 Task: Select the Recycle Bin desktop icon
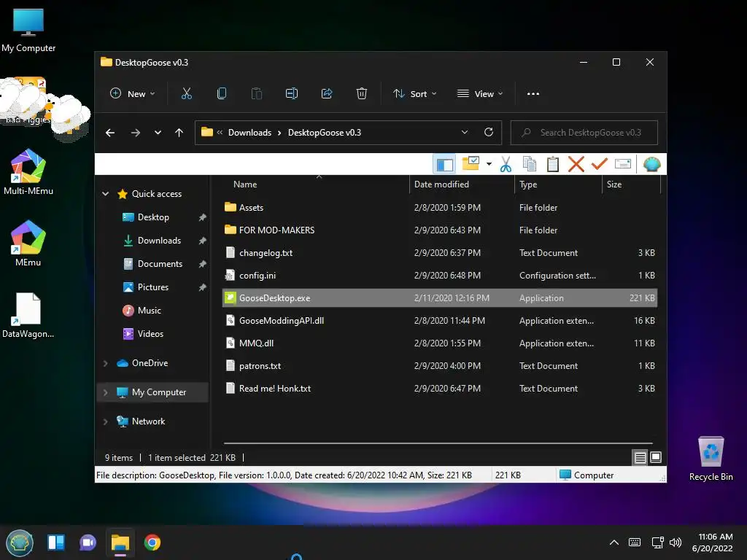click(x=711, y=459)
